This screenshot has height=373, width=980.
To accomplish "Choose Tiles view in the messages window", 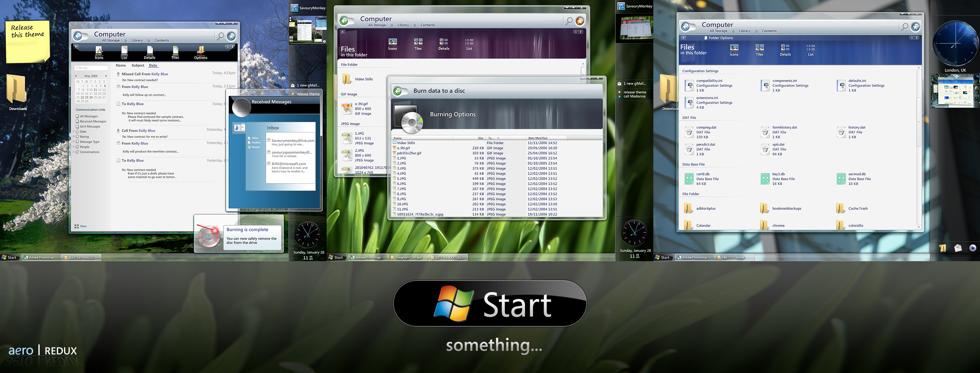I will [175, 53].
